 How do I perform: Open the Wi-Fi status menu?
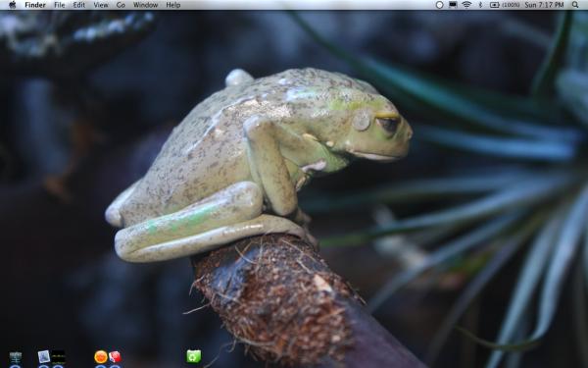(466, 5)
